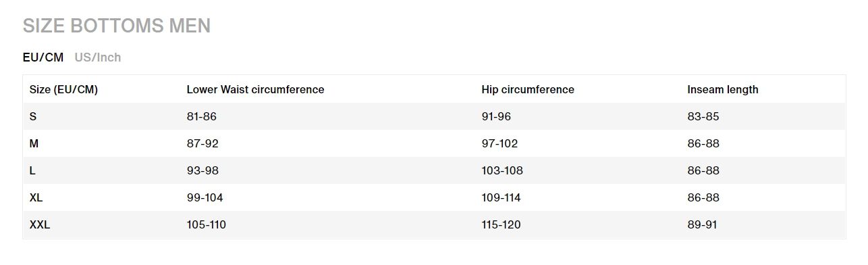Screen dimensions: 868x265
Task: Click the Inseam length column header
Action: [723, 89]
